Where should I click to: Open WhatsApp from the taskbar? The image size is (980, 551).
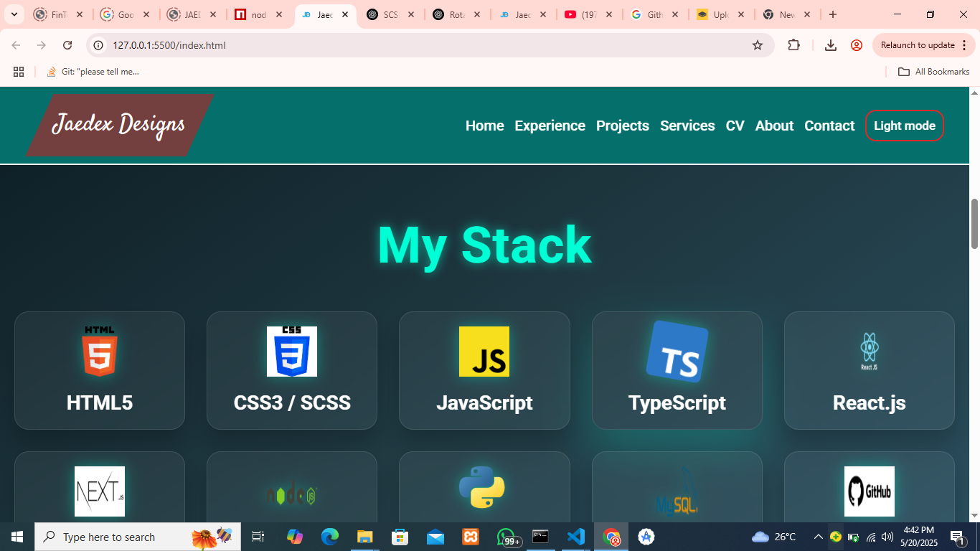507,537
